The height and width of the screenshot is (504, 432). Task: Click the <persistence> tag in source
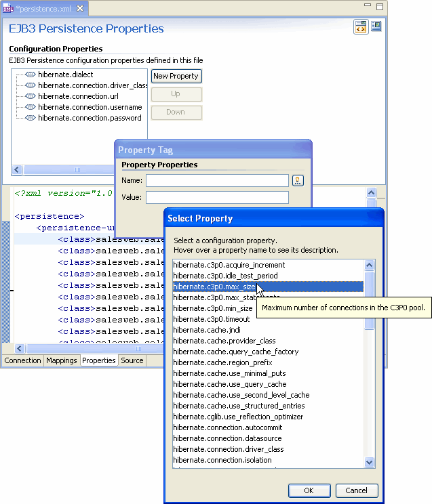[50, 216]
